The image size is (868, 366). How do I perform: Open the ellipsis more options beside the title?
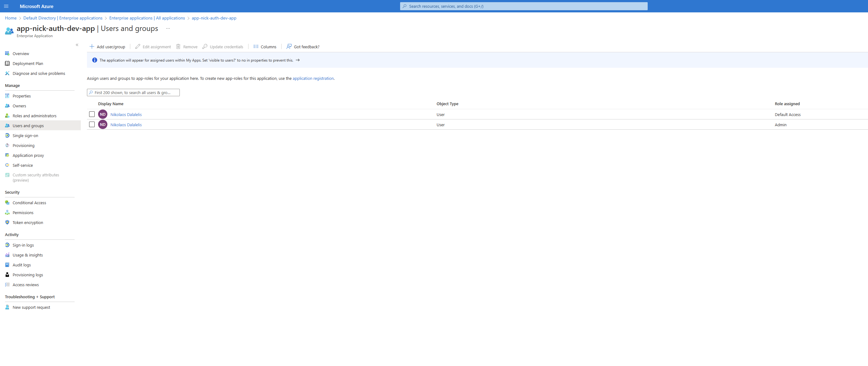(168, 29)
